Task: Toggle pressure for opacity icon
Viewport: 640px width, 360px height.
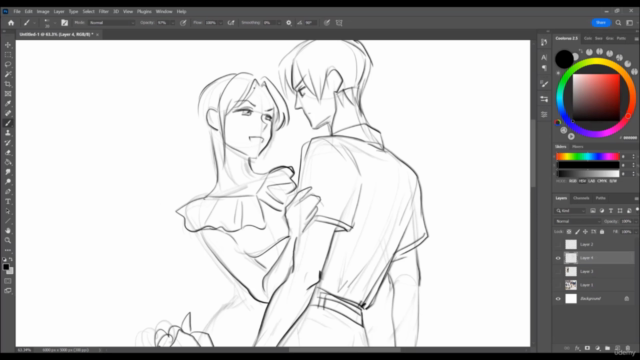Action: 183,23
